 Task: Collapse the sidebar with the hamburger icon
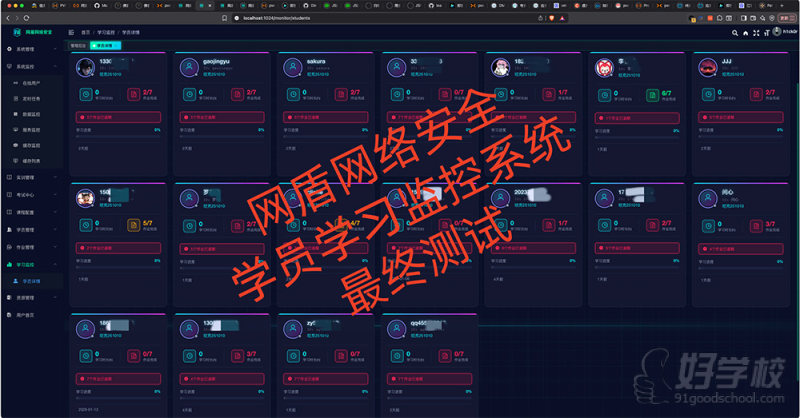point(71,32)
